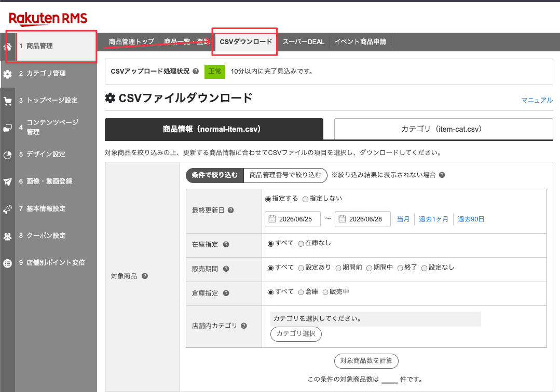The image size is (560, 392).
Task: Open 5 デザイン設定 sidebar menu
Action: (56, 155)
